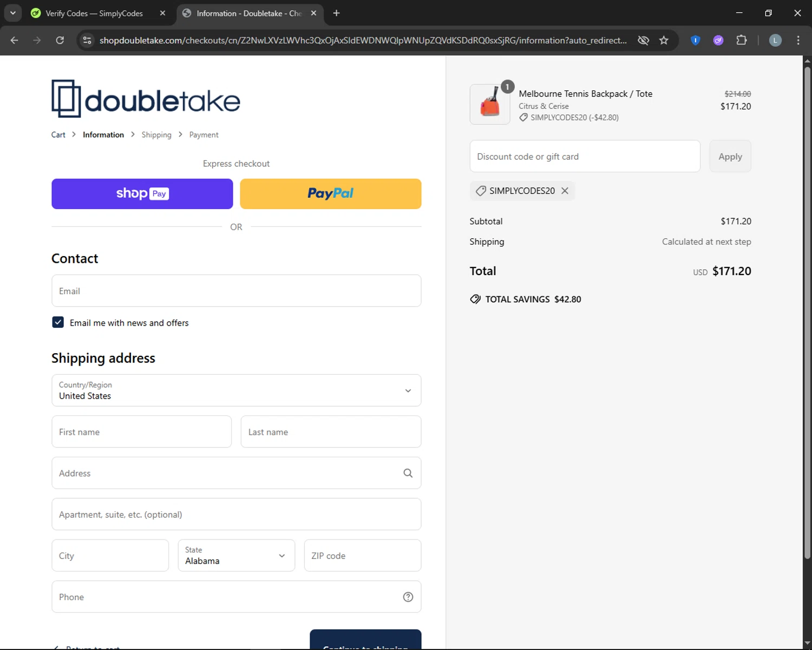Open the Extensions puzzle menu
This screenshot has width=812, height=650.
click(742, 40)
